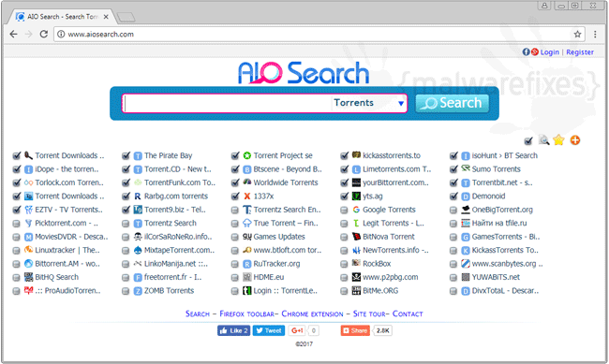Click the Bittorrent.AM globe icon
Image resolution: width=609 pixels, height=364 pixels.
coord(28,264)
